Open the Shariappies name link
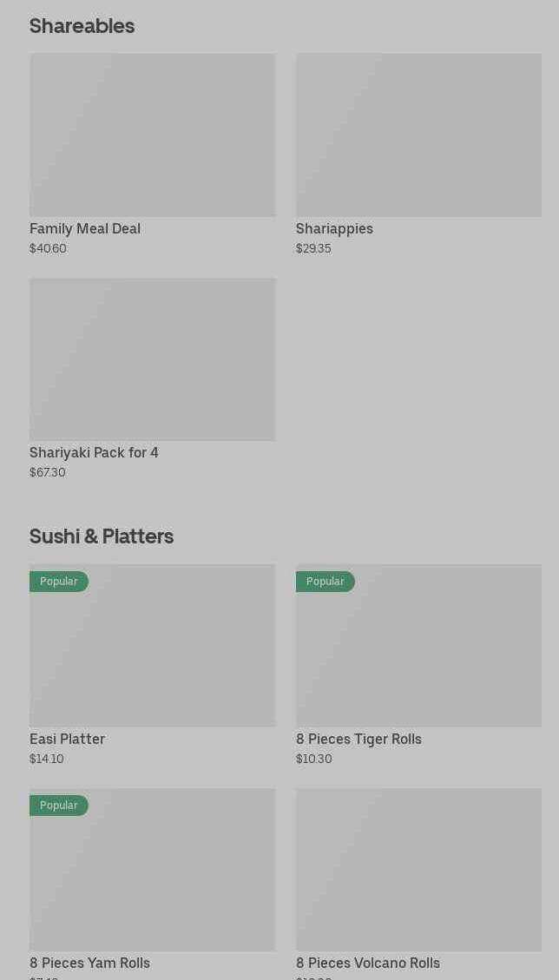The height and width of the screenshot is (980, 559). 334,229
